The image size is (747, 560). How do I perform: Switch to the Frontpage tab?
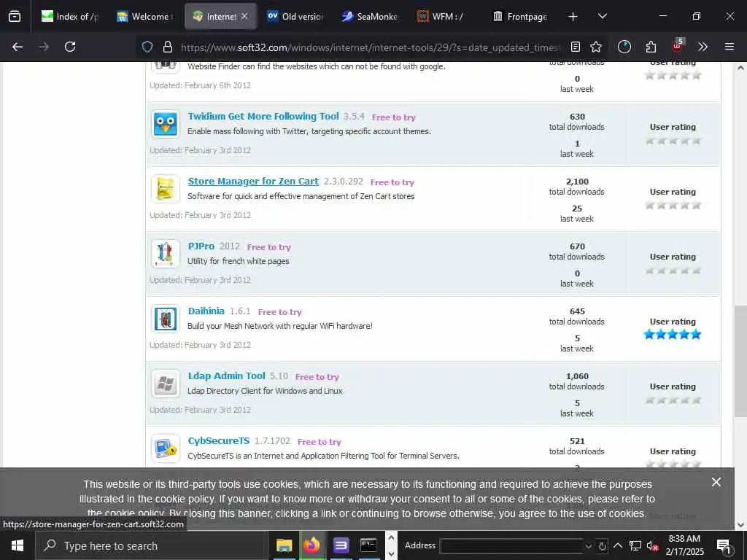519,17
